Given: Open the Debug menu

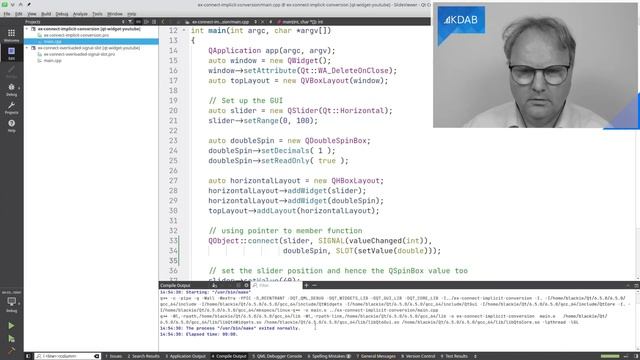Looking at the screenshot, I should (x=62, y=14).
